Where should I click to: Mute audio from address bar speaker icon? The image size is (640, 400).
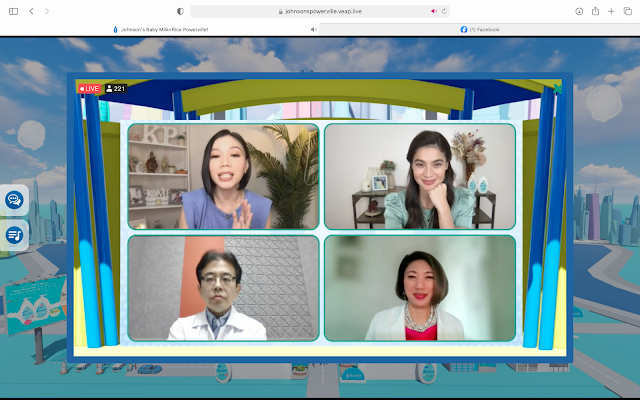click(x=434, y=11)
